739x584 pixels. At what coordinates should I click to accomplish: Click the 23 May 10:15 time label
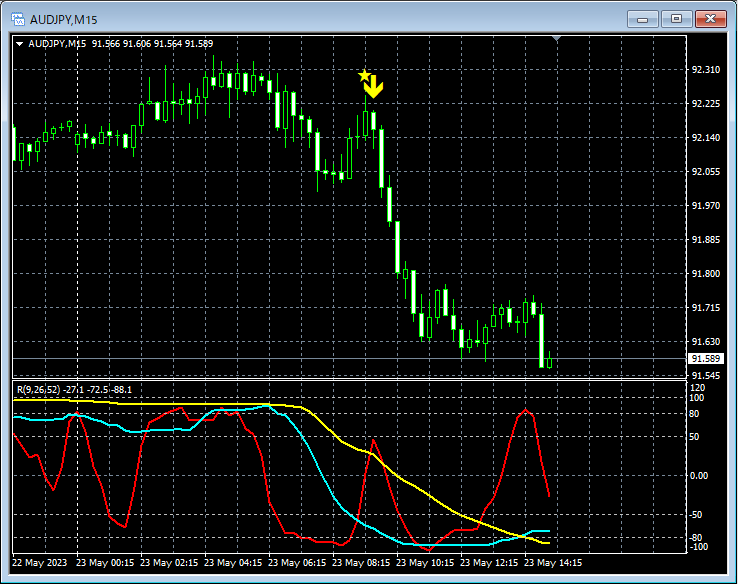[x=425, y=563]
